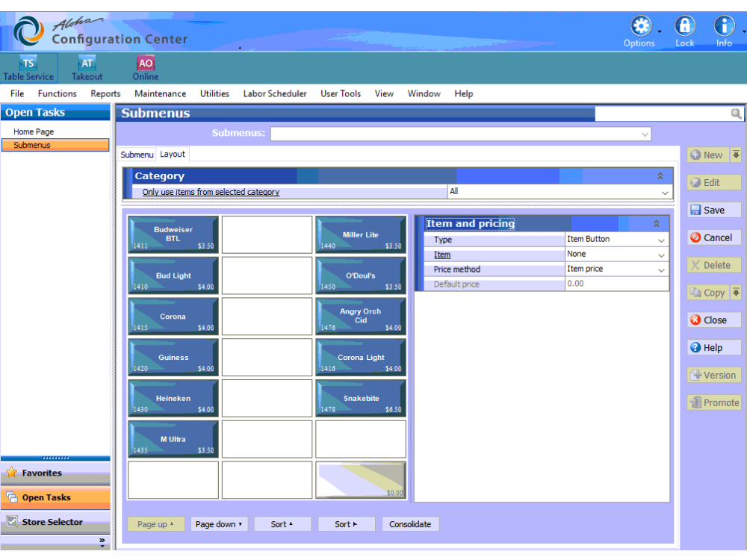Save the submenu changes
The width and height of the screenshot is (747, 560).
tap(713, 210)
